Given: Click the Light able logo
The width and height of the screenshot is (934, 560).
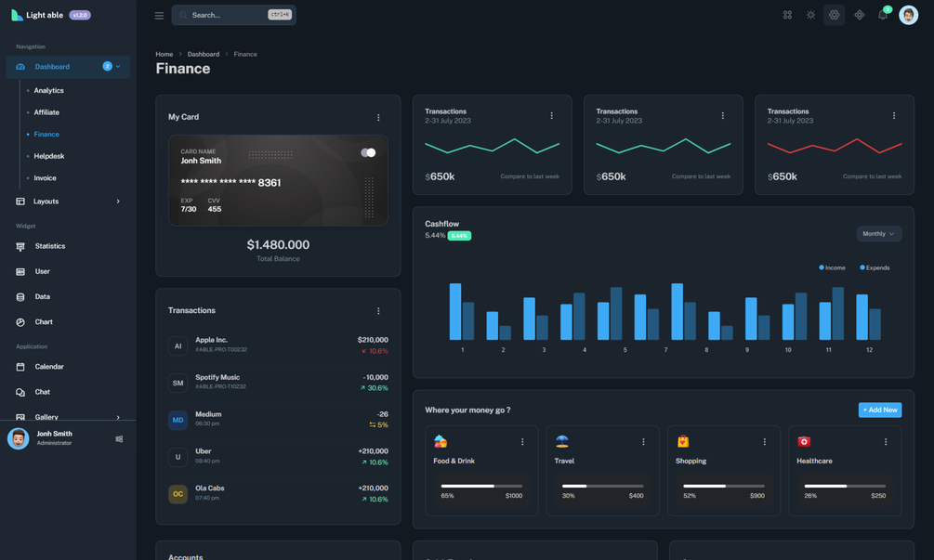Looking at the screenshot, I should (x=37, y=15).
